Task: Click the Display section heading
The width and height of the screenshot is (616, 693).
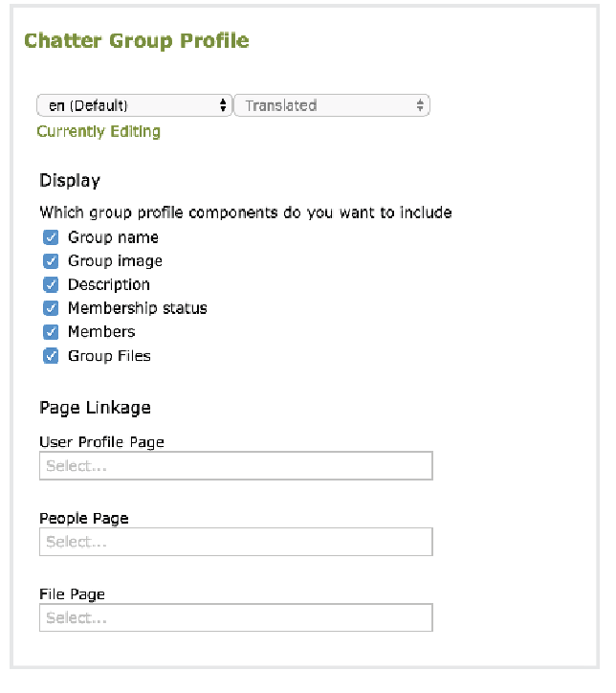Action: (x=70, y=181)
